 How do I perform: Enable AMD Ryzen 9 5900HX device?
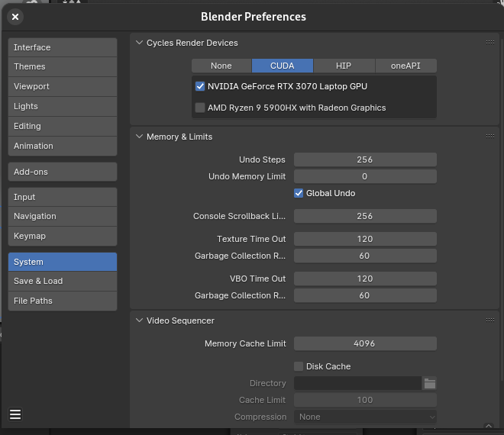coord(200,108)
